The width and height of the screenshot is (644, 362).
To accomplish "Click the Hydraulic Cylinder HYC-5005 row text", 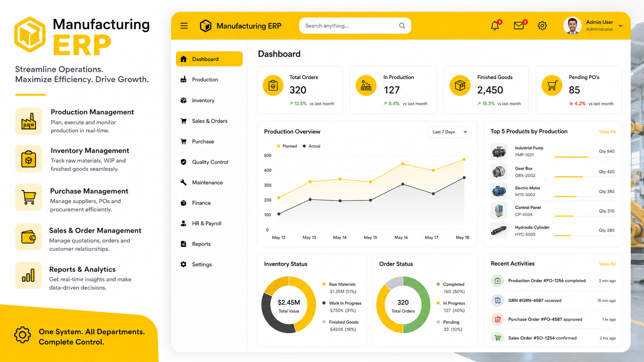I will coord(532,231).
